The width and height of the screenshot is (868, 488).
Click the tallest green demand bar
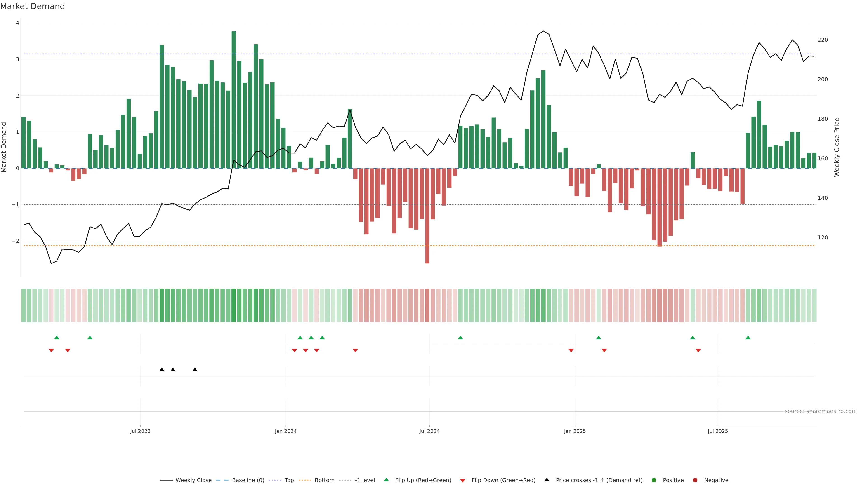(x=234, y=101)
